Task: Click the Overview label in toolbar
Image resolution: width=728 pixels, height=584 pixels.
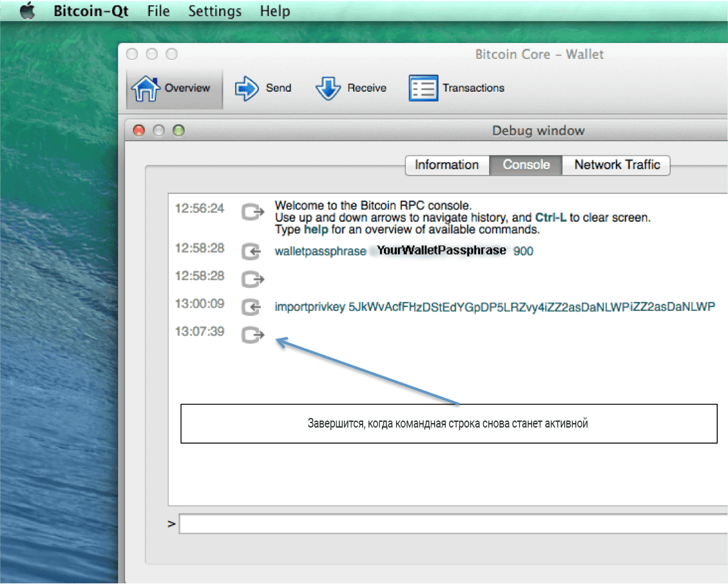Action: (x=187, y=88)
